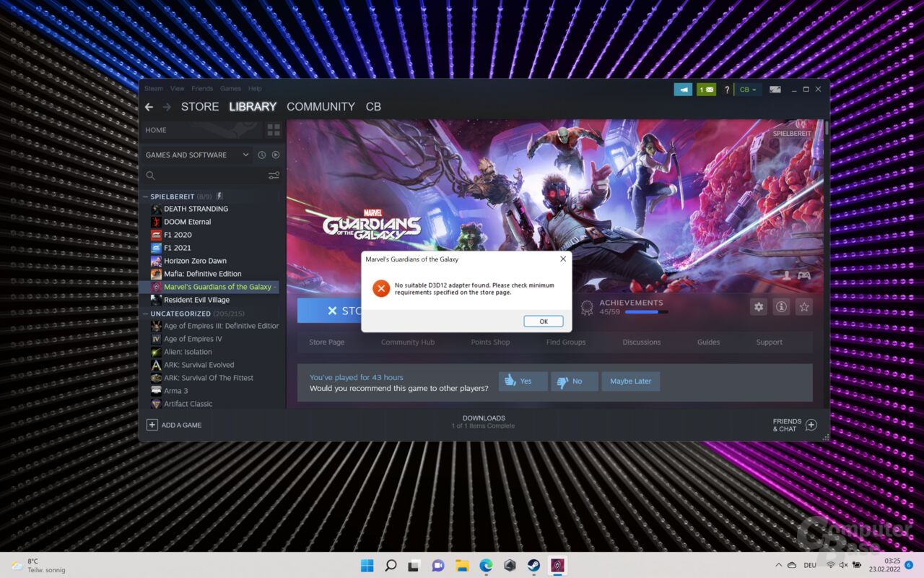
Task: Open the Friends menu in the menu bar
Action: click(x=202, y=88)
